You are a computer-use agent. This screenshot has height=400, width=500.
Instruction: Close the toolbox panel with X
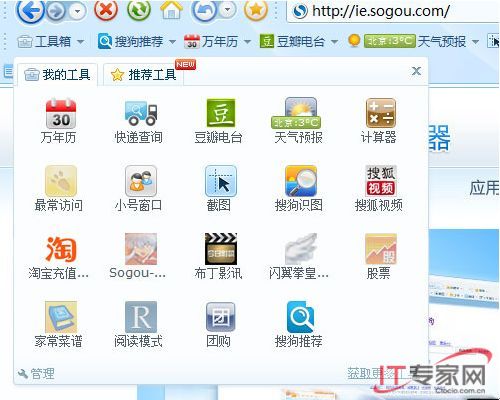[416, 71]
